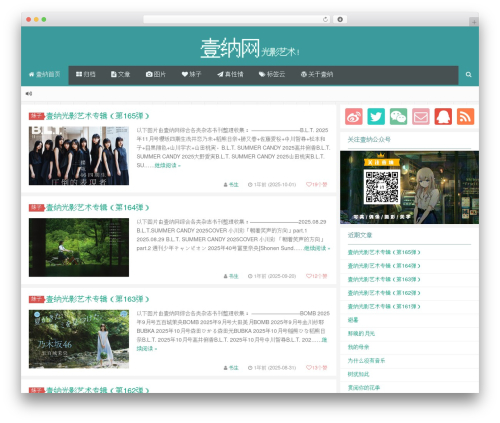Go to 壹纳首页 in the nav bar
The width and height of the screenshot is (500, 423).
45,74
